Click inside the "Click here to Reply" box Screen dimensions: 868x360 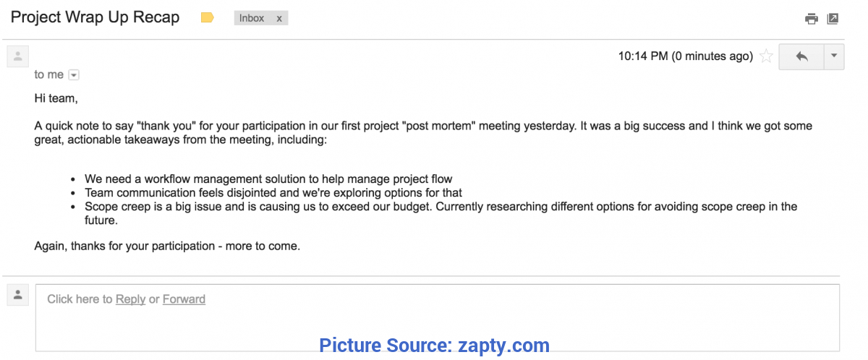point(438,317)
